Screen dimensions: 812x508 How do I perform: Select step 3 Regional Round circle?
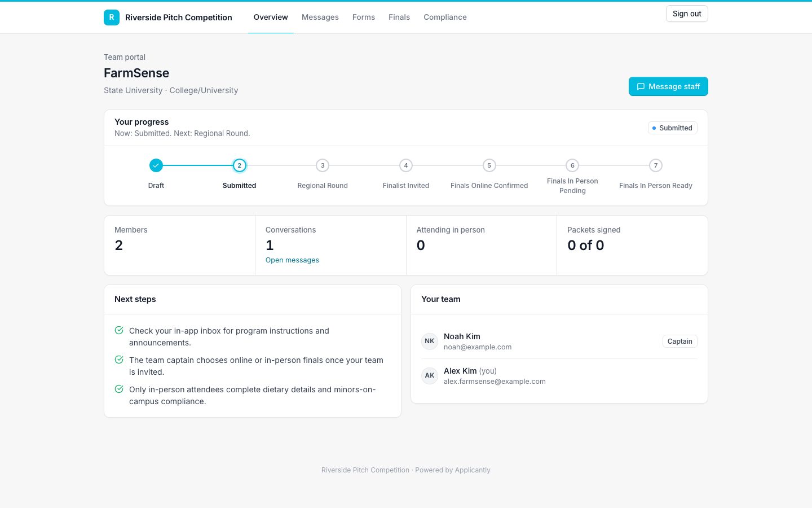coord(323,165)
